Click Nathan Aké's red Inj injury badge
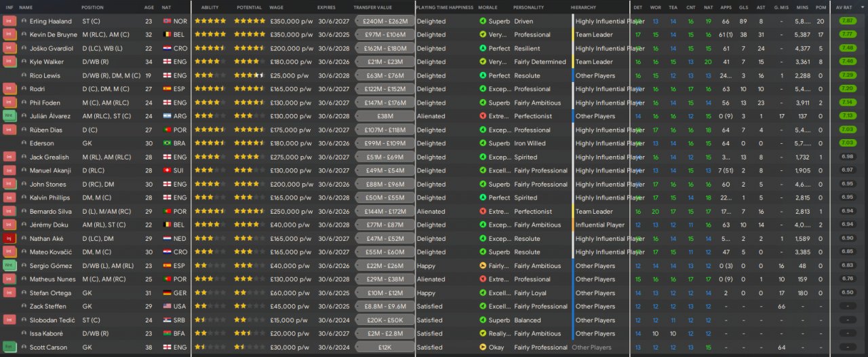This screenshot has width=868, height=357. [x=9, y=238]
